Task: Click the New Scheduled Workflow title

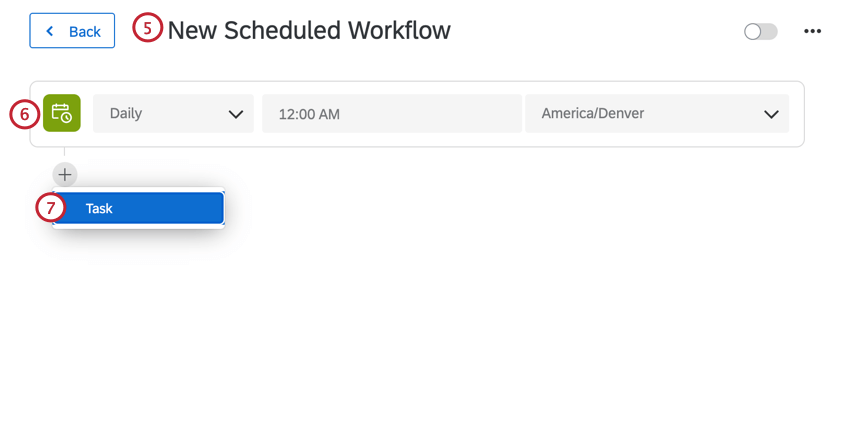Action: click(x=309, y=30)
